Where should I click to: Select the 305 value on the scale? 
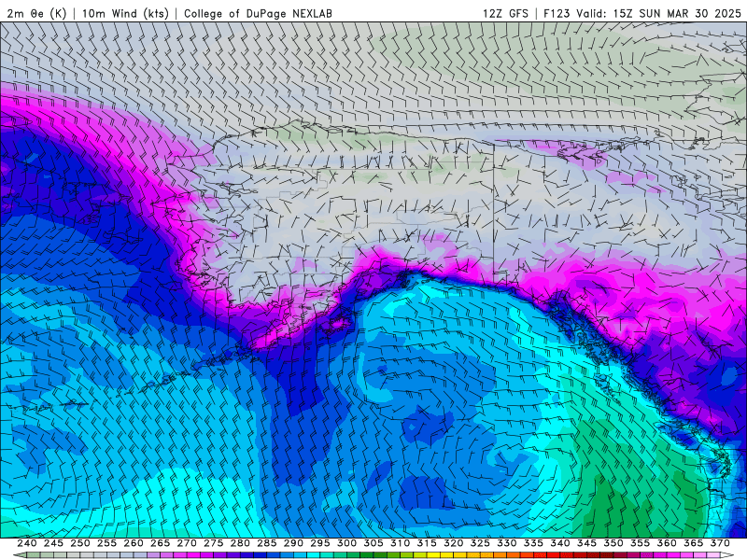(373, 543)
